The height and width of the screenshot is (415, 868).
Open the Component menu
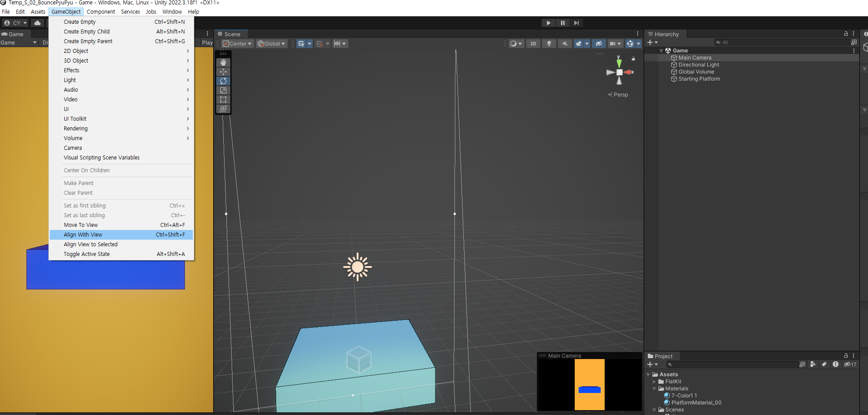tap(101, 12)
